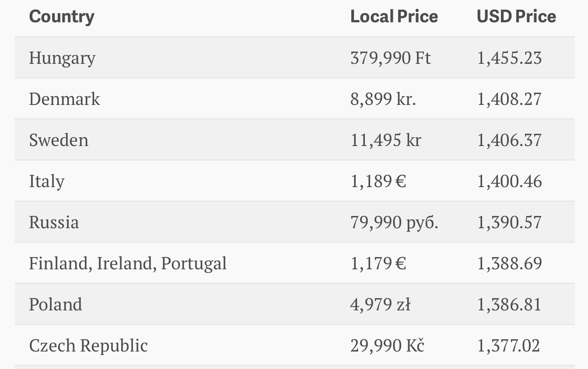This screenshot has height=369, width=588.
Task: Click the Russia country cell
Action: pos(54,223)
